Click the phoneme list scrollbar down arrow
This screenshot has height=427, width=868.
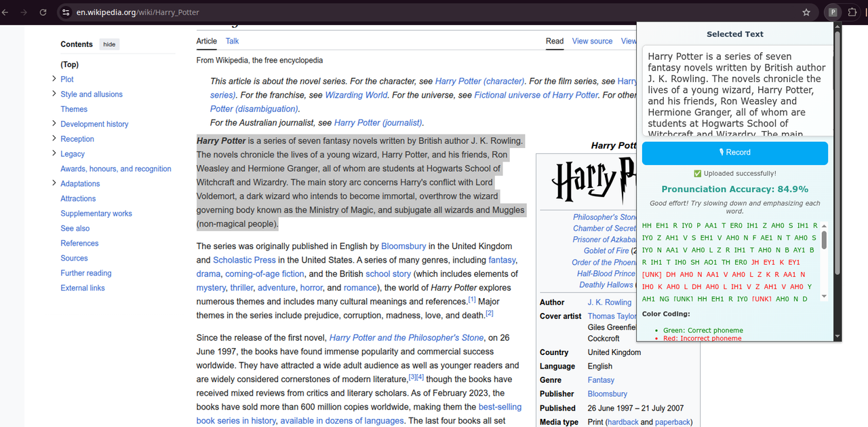click(824, 296)
